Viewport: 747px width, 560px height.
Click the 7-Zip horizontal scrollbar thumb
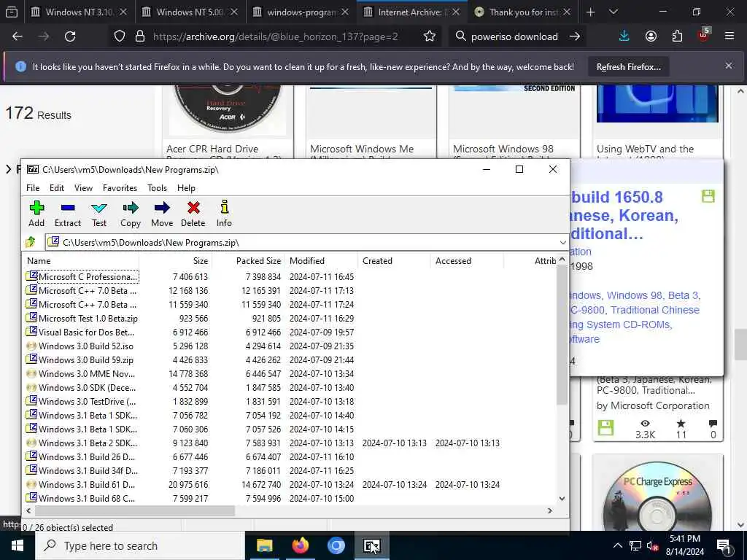point(135,510)
